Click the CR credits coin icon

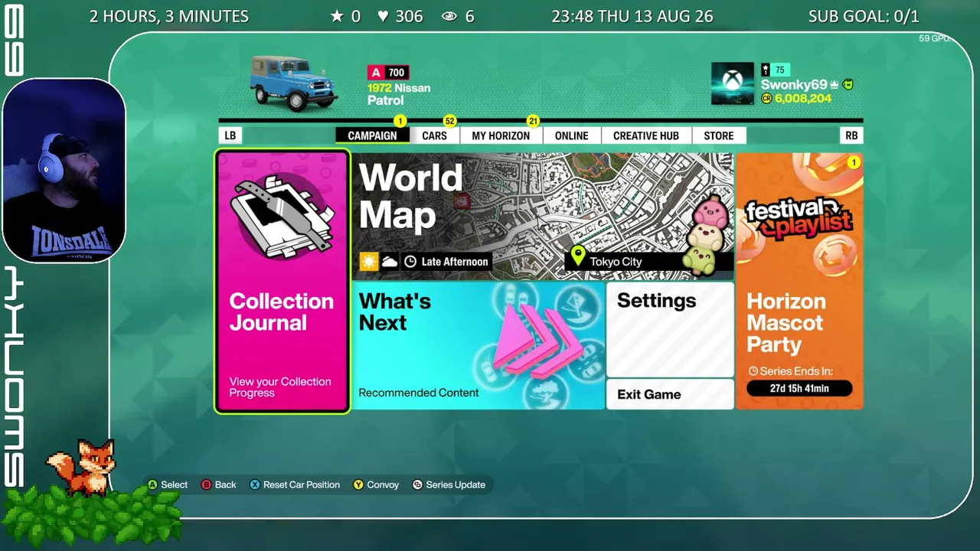click(766, 99)
